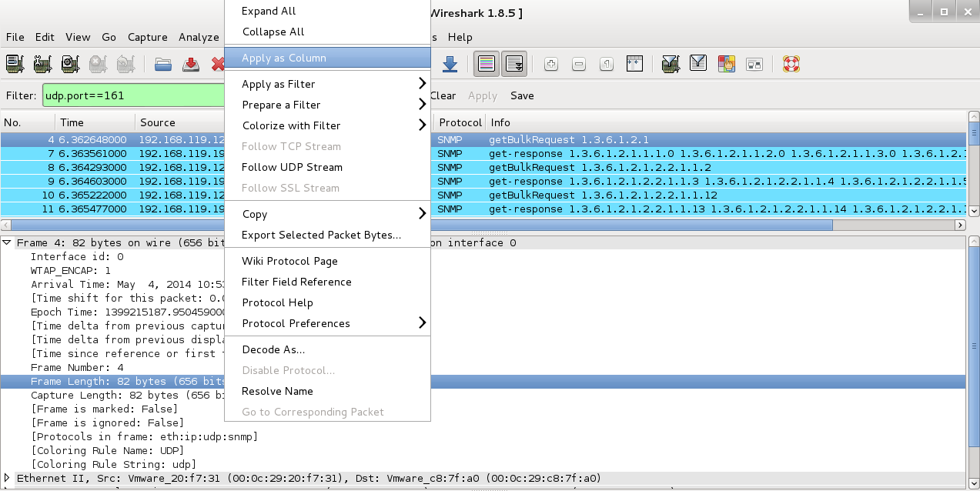The height and width of the screenshot is (491, 980).
Task: Select Protocol Help menu entry
Action: tap(327, 302)
